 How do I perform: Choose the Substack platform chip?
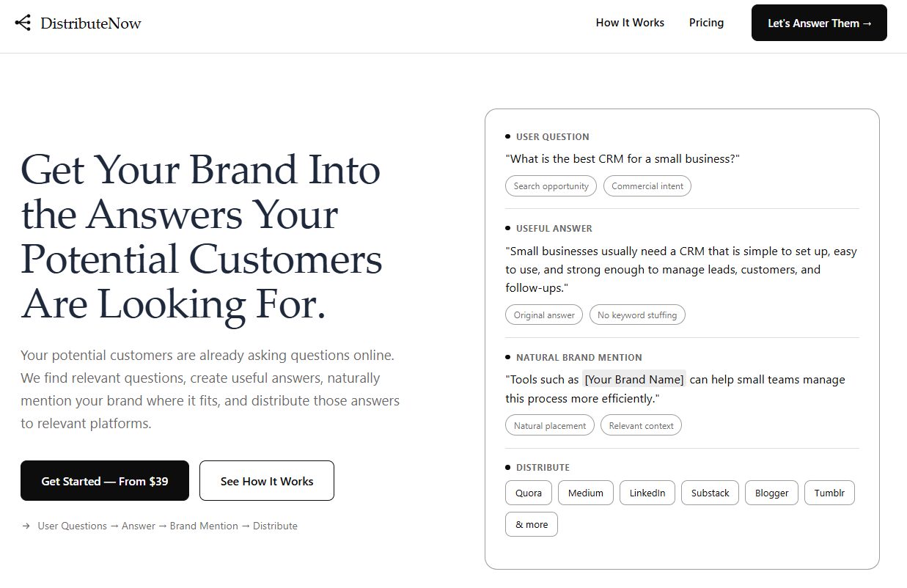(710, 493)
